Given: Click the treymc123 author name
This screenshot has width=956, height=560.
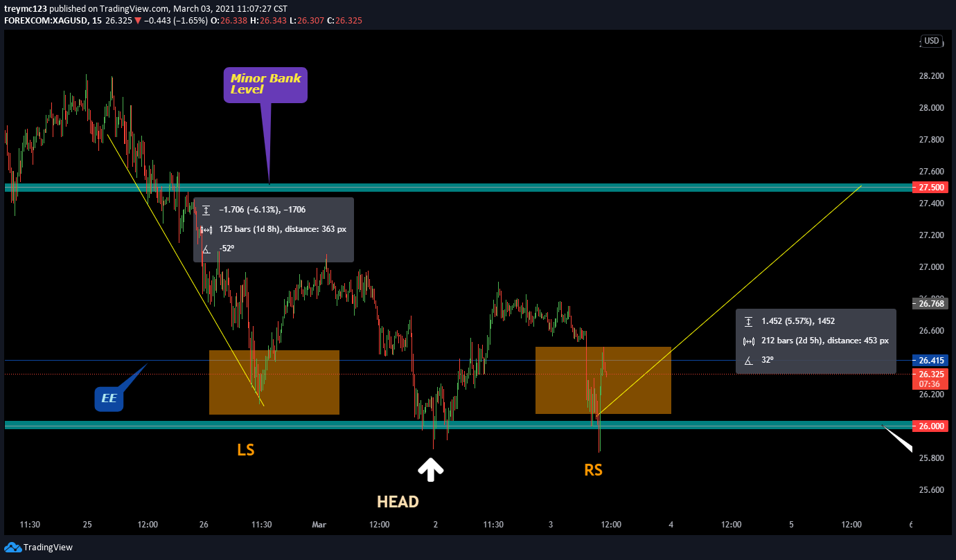Looking at the screenshot, I should click(24, 8).
